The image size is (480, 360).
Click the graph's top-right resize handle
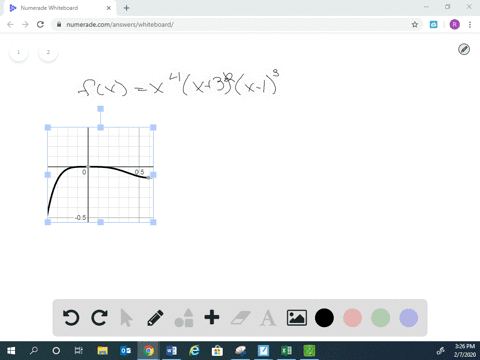coord(153,127)
